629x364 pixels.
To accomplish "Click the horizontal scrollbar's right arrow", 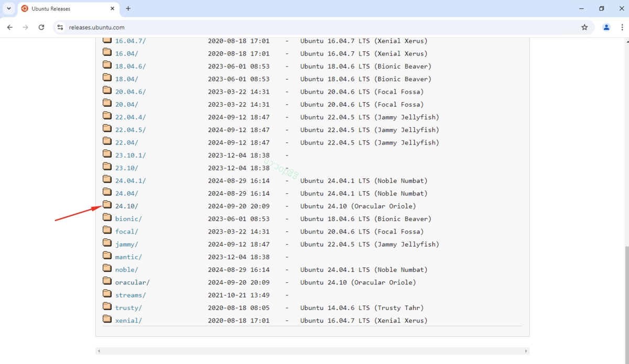I will click(526, 351).
